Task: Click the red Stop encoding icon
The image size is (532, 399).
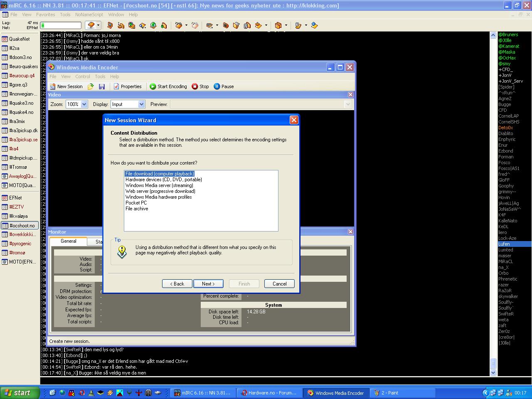Action: click(x=195, y=86)
